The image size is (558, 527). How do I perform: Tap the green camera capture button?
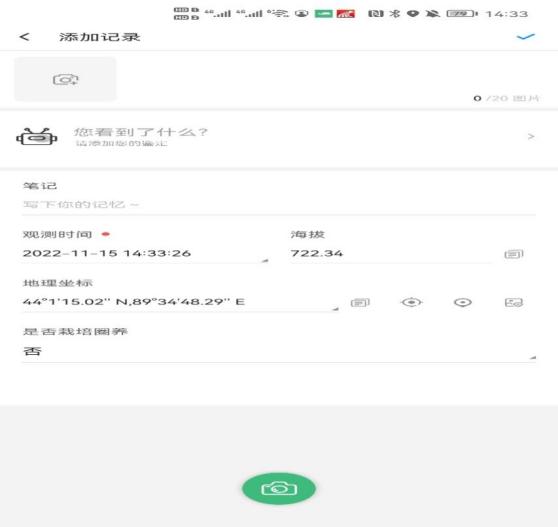click(279, 489)
